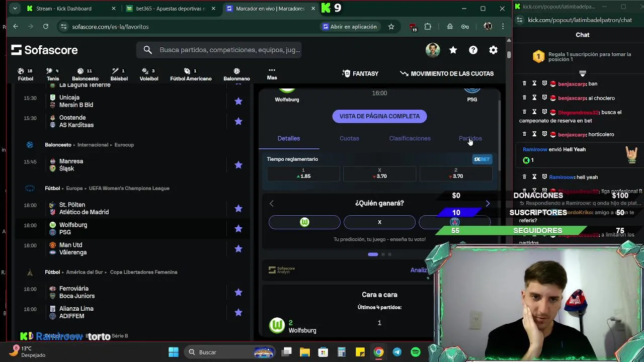
Task: Open File Explorer from the taskbar
Action: pyautogui.click(x=305, y=352)
